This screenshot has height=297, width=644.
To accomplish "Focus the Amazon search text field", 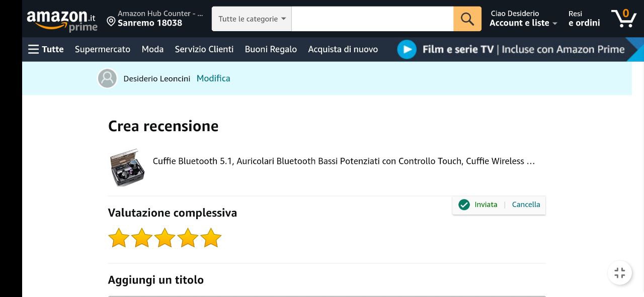I will (x=372, y=19).
